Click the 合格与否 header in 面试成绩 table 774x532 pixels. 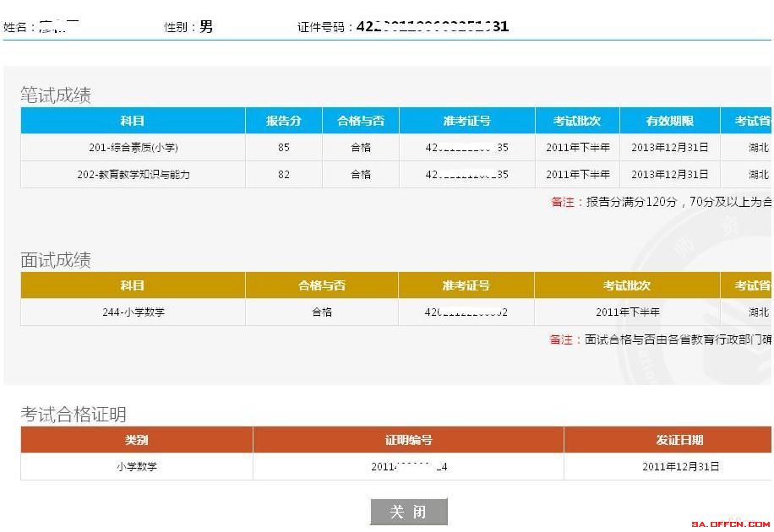pos(322,285)
